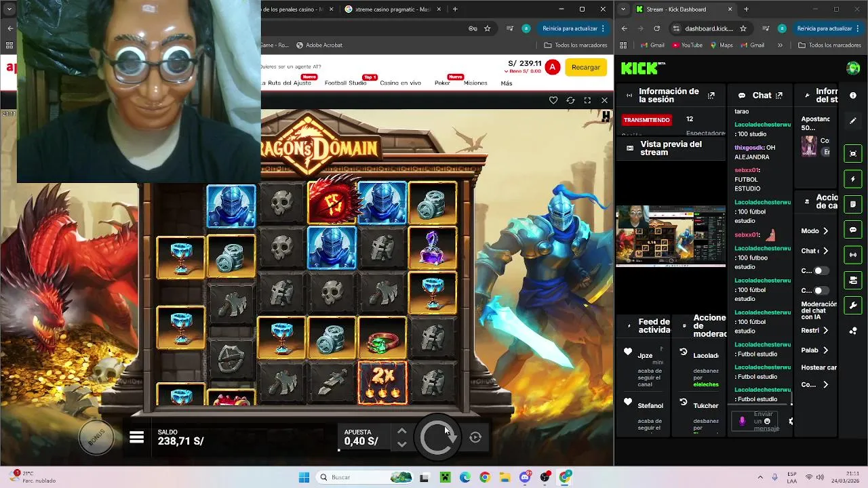Expand the Más menu

coord(507,83)
